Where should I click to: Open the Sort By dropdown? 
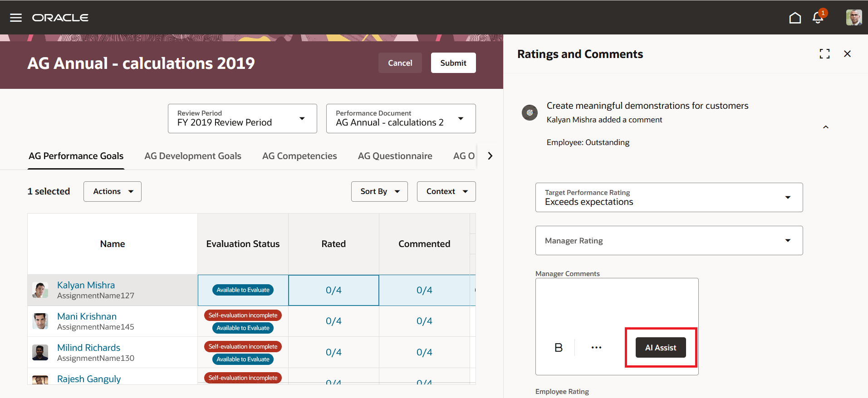tap(379, 191)
